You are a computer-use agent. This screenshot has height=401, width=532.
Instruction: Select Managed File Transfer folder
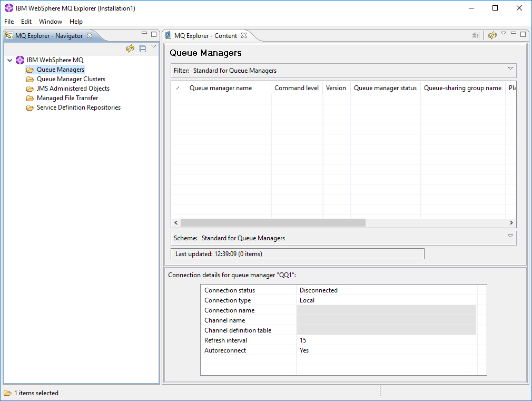click(x=67, y=98)
